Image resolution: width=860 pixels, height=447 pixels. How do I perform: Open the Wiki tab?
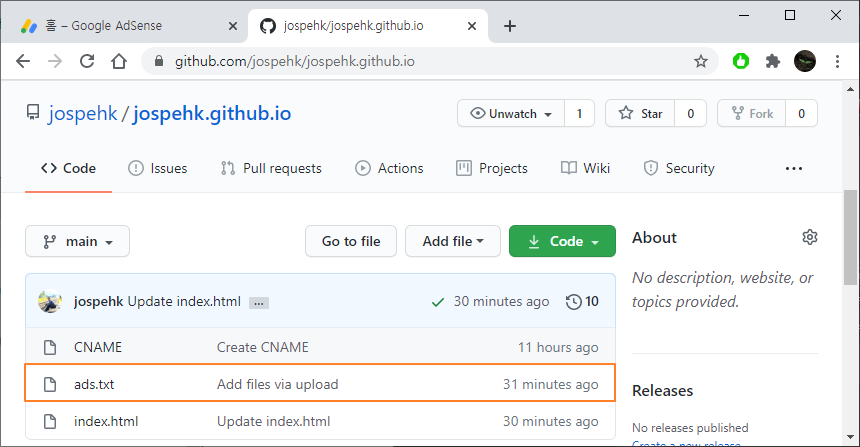(x=585, y=168)
